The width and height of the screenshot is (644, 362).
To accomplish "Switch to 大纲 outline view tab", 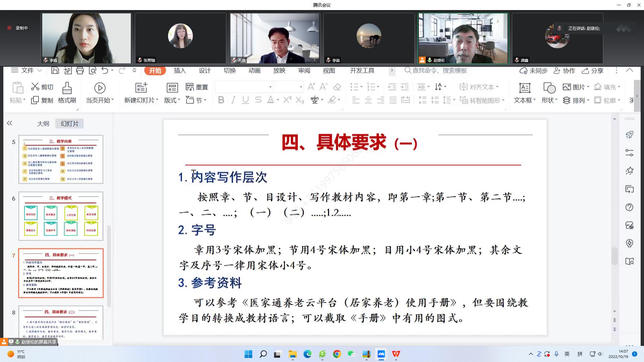I will tap(43, 124).
